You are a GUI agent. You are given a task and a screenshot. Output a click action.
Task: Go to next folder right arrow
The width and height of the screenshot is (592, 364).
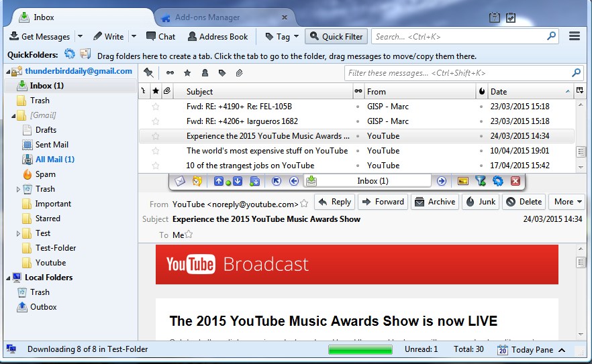(442, 181)
